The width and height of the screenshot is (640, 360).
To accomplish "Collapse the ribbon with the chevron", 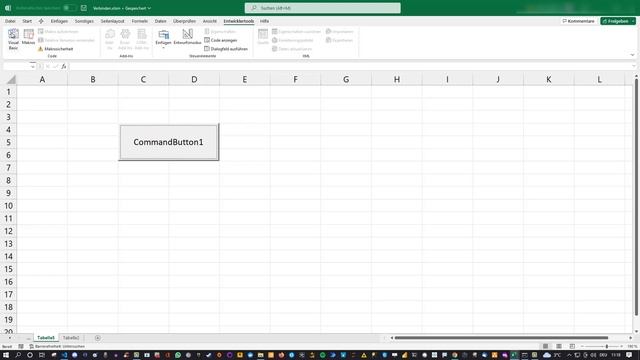I will [x=632, y=55].
